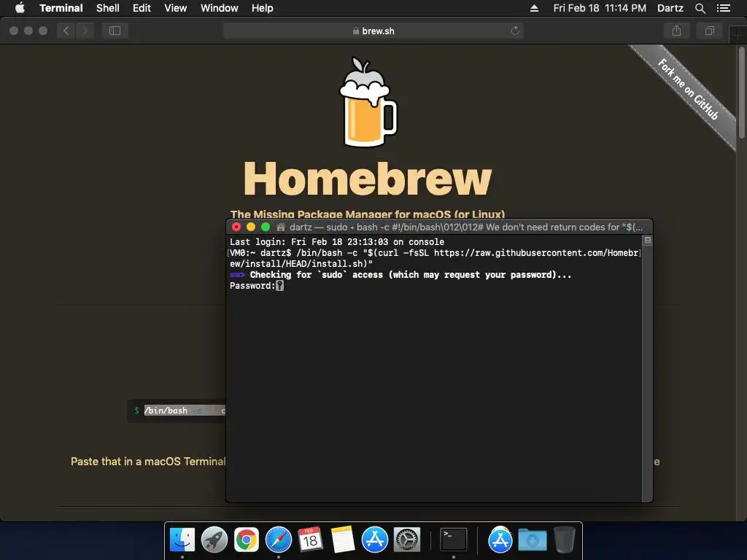Click the Homebrew heading text
This screenshot has width=747, height=560.
[368, 179]
